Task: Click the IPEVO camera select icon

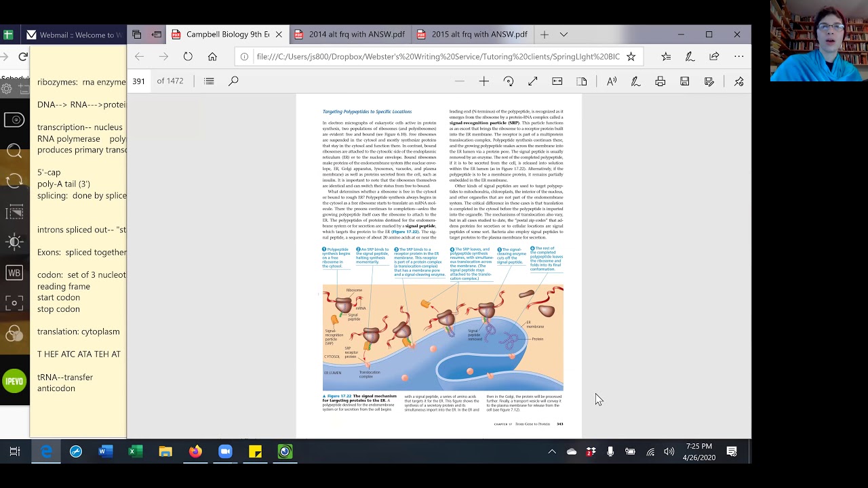Action: 14,121
